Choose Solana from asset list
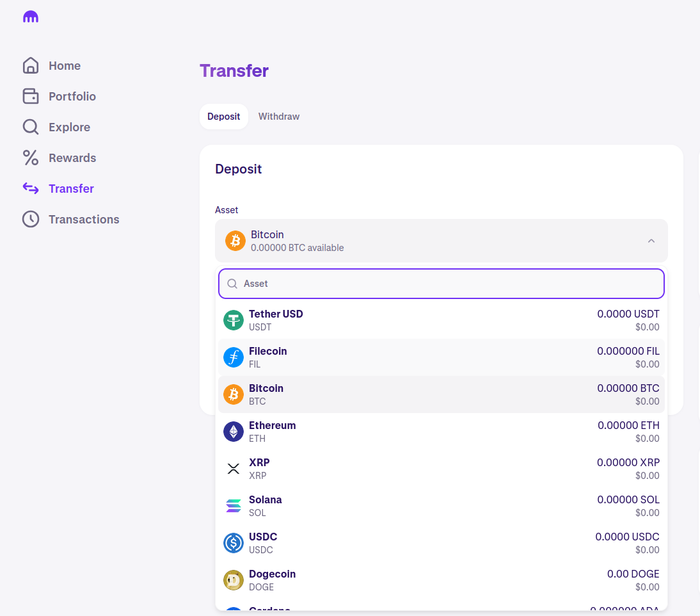Screen dimensions: 700x616 (x=441, y=506)
